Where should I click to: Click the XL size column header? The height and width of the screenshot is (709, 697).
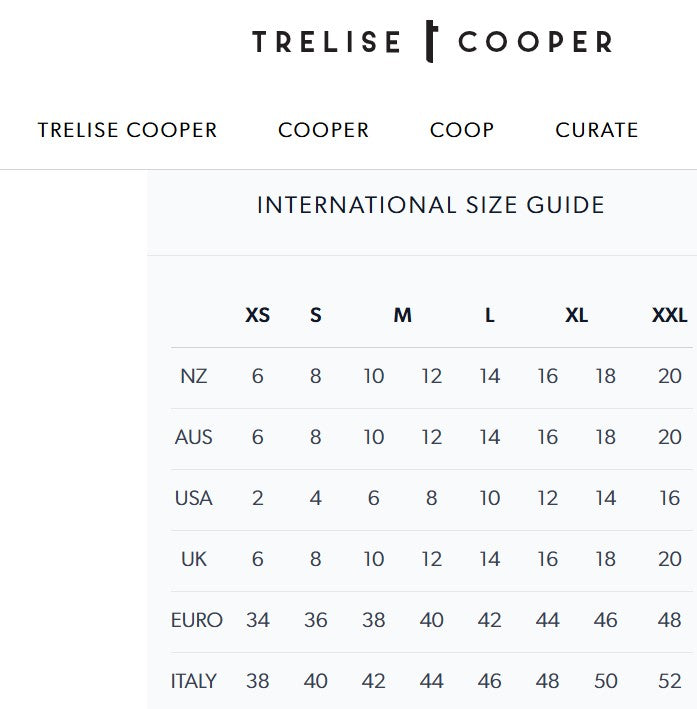[x=576, y=315]
